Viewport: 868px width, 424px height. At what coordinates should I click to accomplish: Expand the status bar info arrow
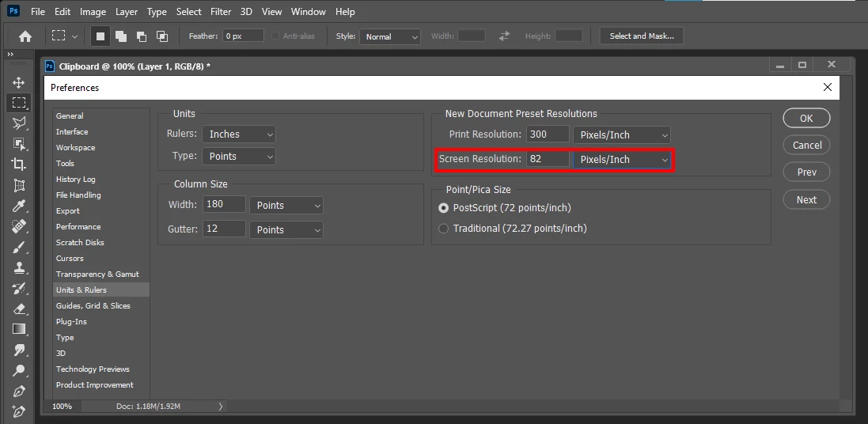(x=220, y=407)
